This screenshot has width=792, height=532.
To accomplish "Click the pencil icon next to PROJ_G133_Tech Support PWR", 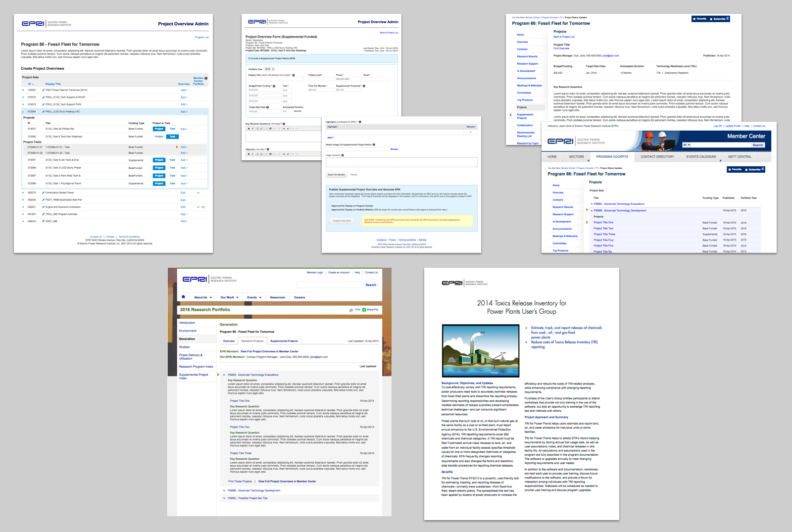I will pos(44,104).
